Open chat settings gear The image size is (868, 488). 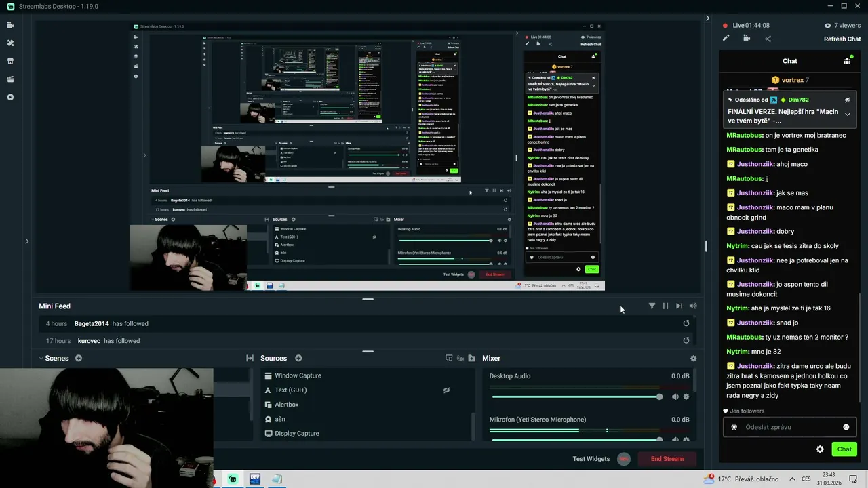pyautogui.click(x=820, y=449)
